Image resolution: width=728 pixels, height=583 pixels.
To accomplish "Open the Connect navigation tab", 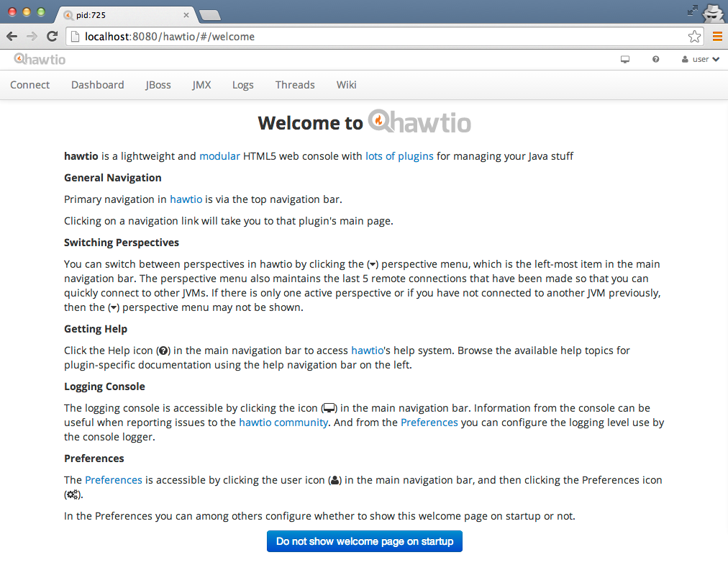I will (x=29, y=85).
